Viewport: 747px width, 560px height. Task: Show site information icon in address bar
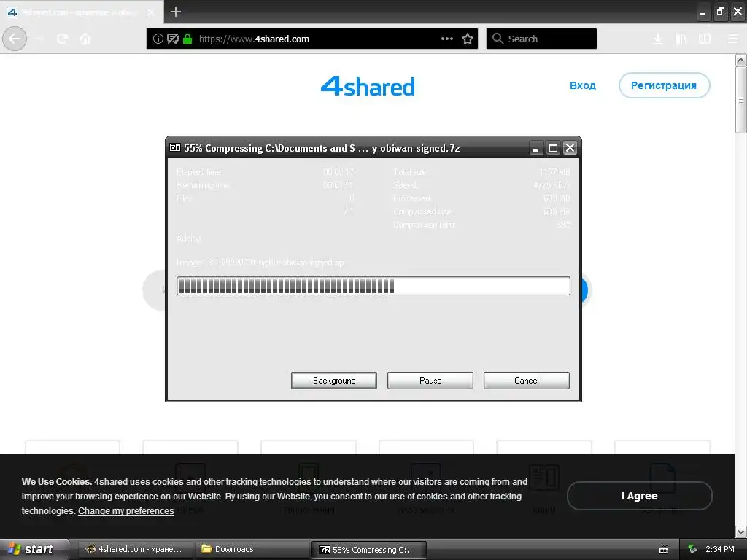pyautogui.click(x=158, y=39)
